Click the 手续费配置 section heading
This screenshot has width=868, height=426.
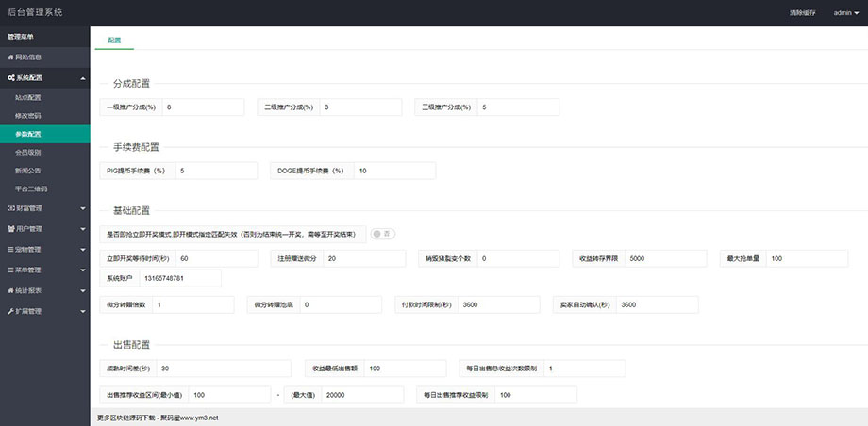click(136, 147)
